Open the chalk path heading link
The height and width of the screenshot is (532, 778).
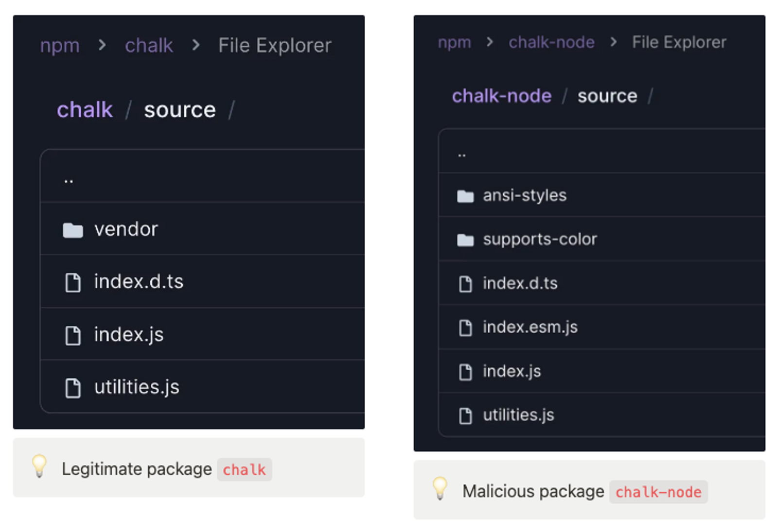point(85,110)
